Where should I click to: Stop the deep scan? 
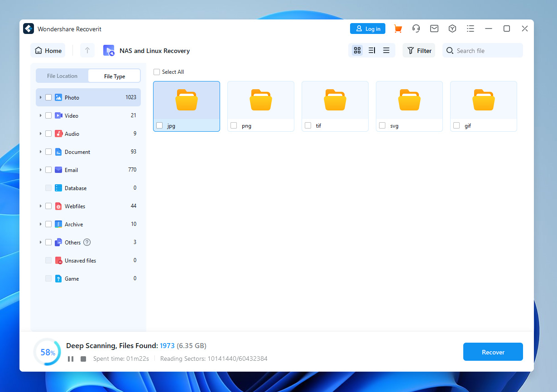(83, 359)
